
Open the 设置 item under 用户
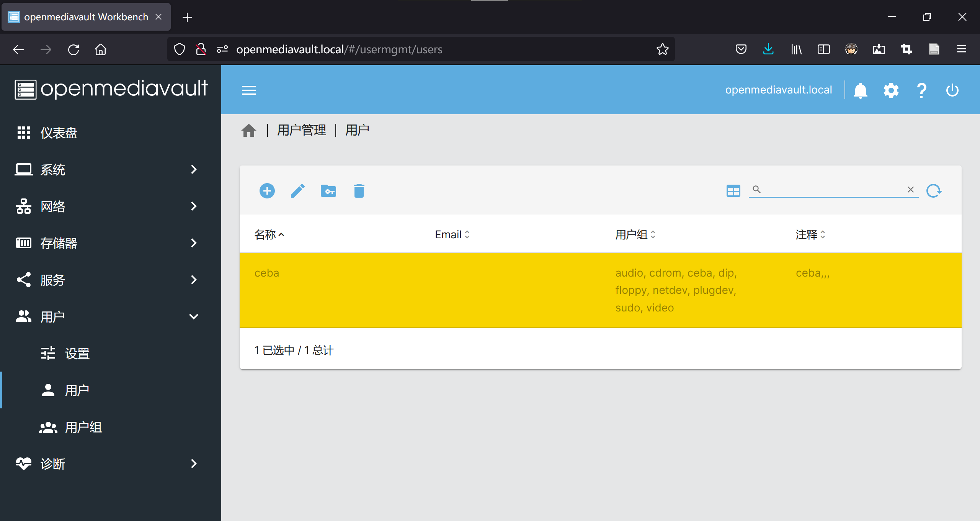point(77,354)
